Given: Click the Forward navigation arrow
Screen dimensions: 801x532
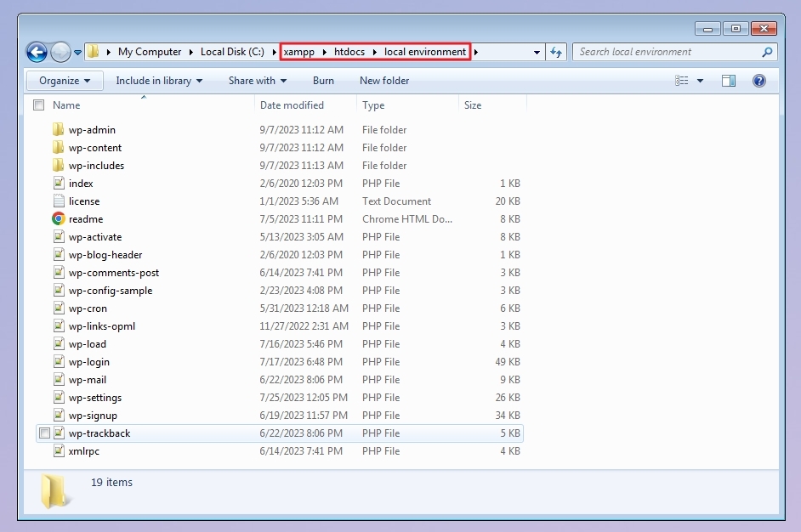Looking at the screenshot, I should pos(60,52).
